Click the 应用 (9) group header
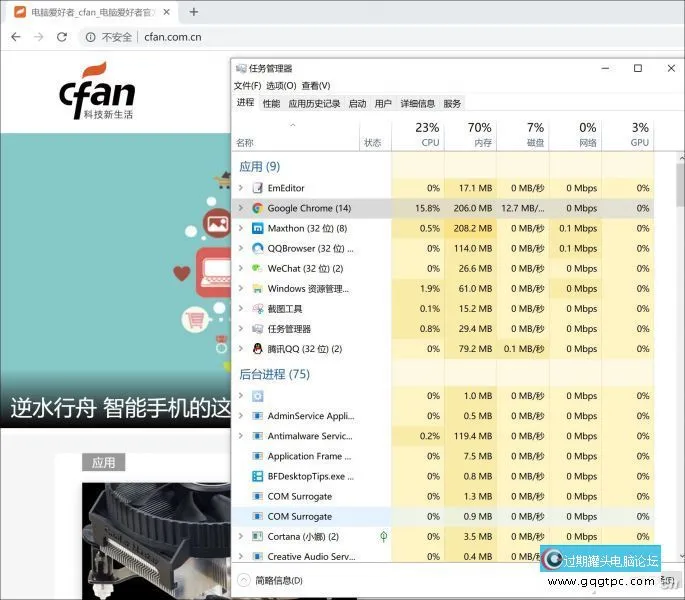 pos(259,166)
